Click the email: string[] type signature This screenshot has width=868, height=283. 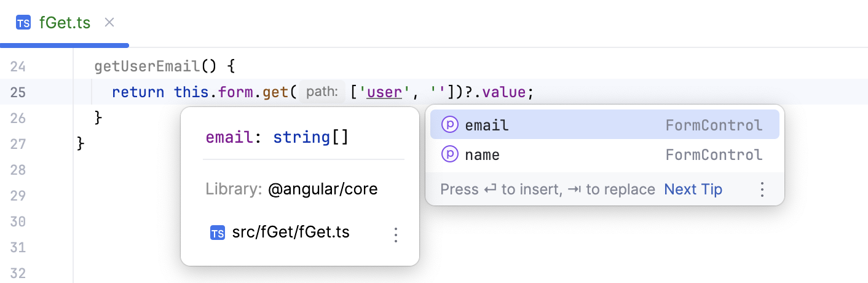coord(277,137)
